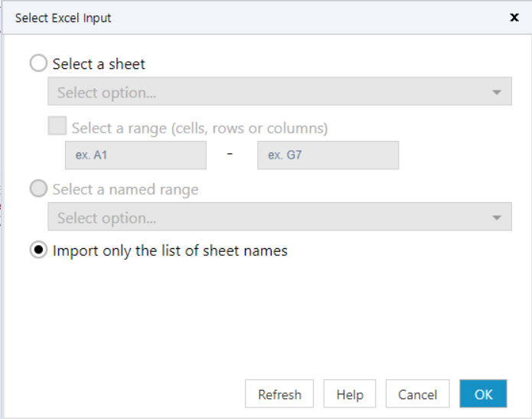Viewport: 532px width, 419px height.
Task: Click the "Import only the list of sheet names" label
Action: [170, 250]
